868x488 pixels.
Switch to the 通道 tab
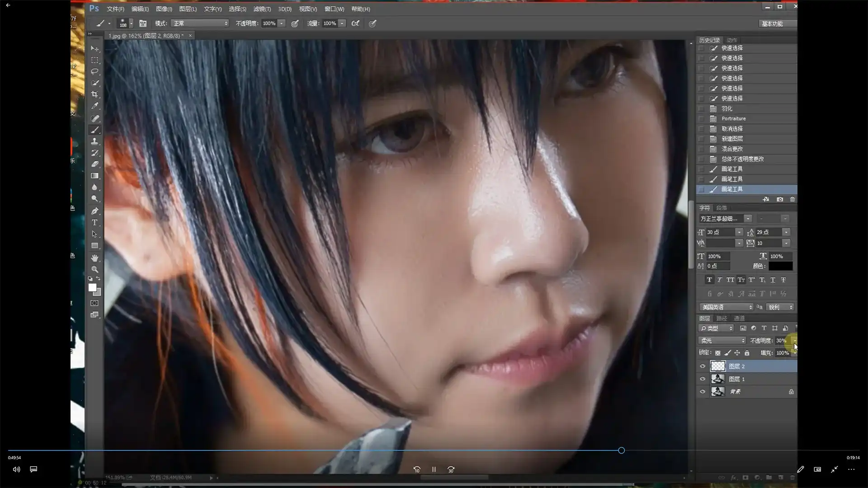(739, 319)
